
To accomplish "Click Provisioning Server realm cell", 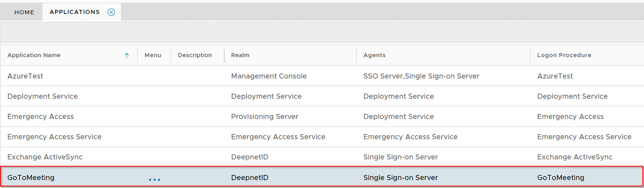I will (x=265, y=117).
